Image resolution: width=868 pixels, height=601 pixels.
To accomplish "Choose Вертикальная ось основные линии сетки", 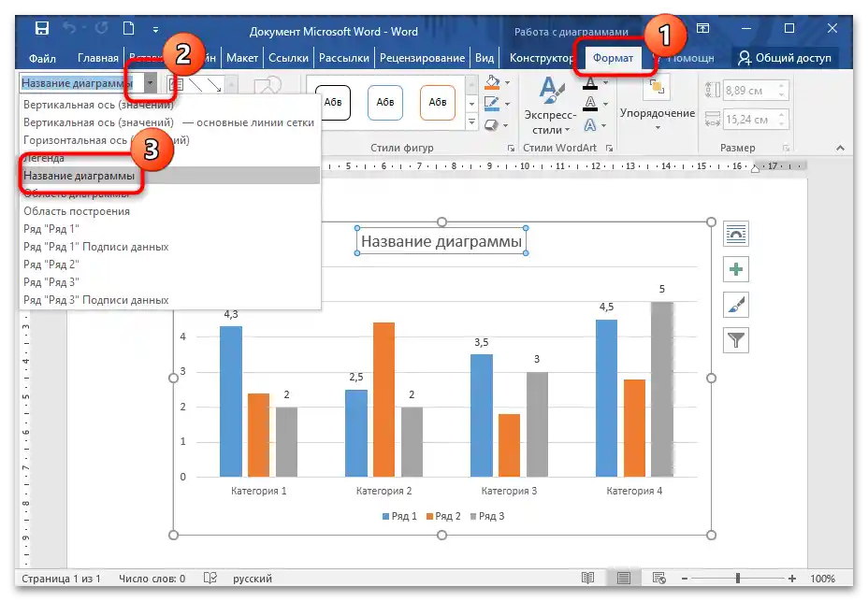I will (170, 122).
